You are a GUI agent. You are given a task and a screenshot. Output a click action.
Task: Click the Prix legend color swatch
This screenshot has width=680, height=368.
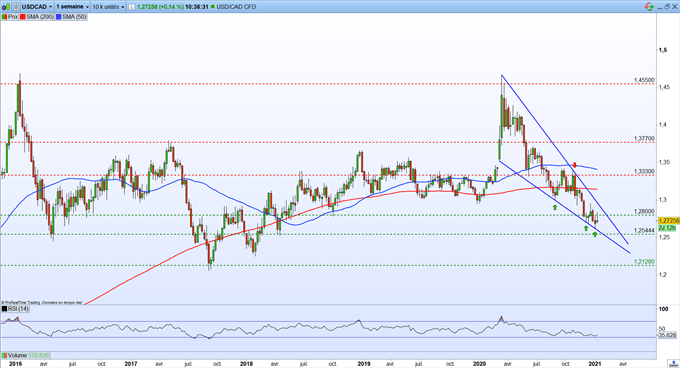4,17
